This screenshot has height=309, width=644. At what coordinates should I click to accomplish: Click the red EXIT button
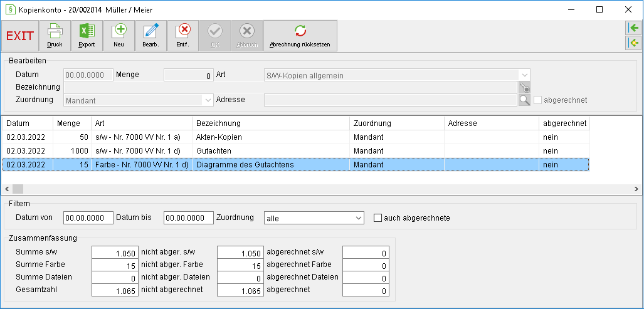pyautogui.click(x=20, y=36)
